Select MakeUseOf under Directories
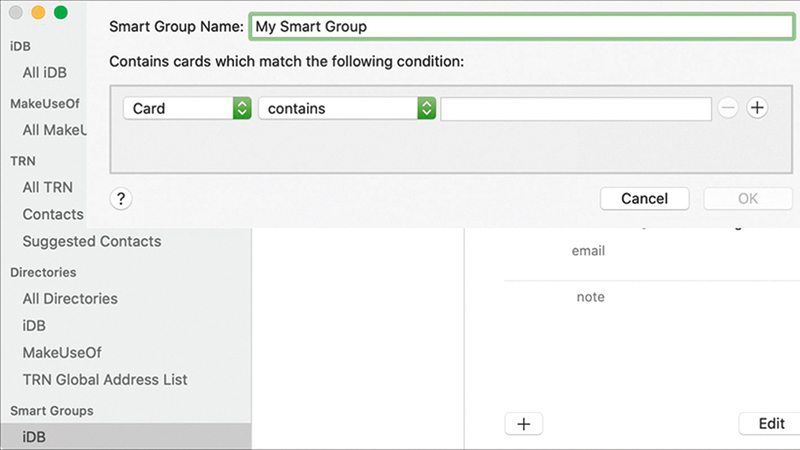The height and width of the screenshot is (450, 800). point(62,352)
